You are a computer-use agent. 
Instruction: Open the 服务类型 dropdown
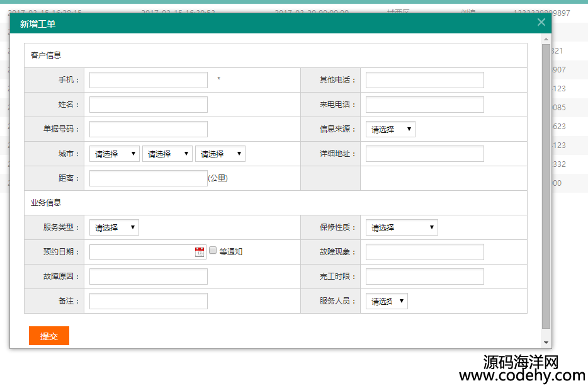114,227
